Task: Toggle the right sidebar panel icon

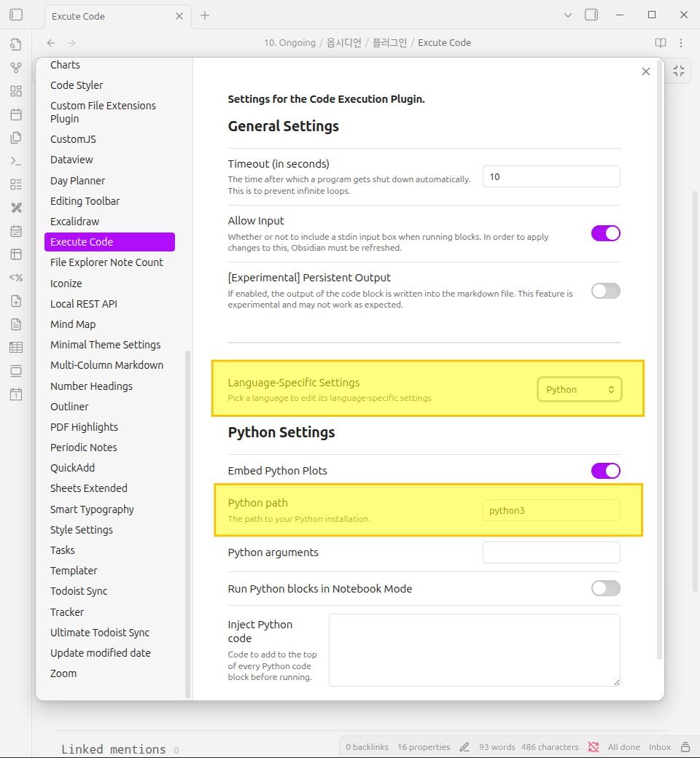Action: (x=591, y=15)
